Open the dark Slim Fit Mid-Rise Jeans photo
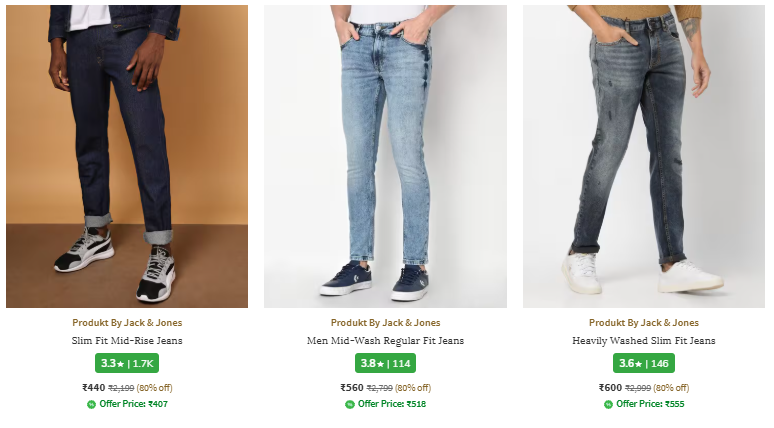 tap(127, 156)
